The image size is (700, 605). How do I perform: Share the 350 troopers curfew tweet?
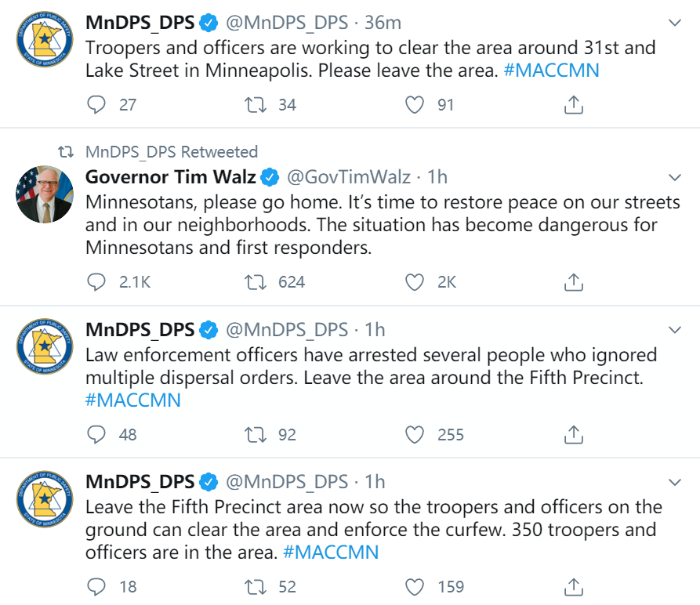click(574, 587)
